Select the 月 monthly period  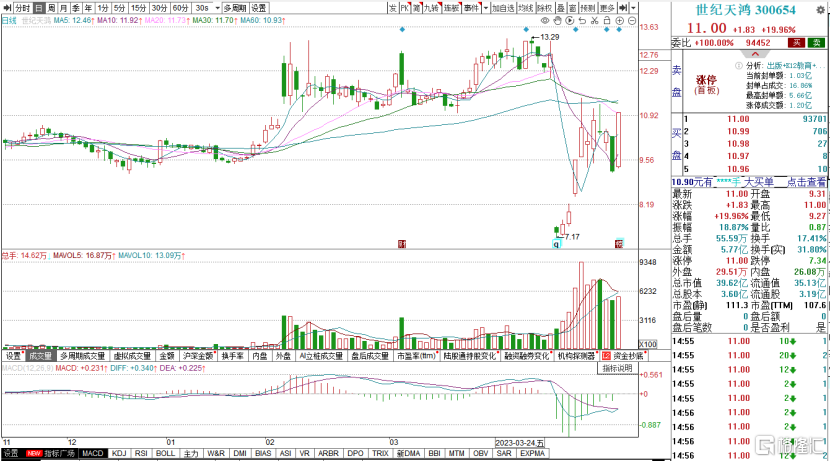point(63,8)
